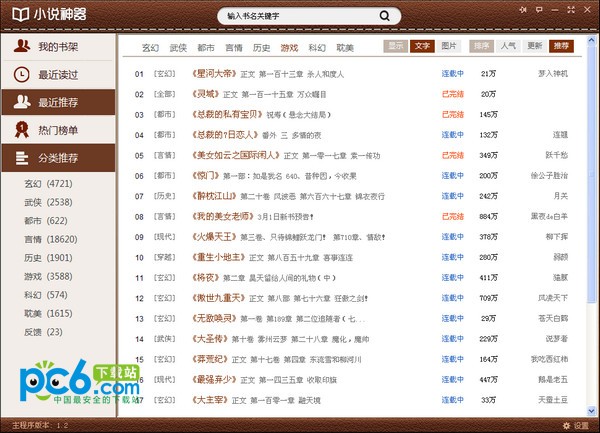600x433 pixels.
Task: Open 科幻 (574) category in sidebar
Action: [46, 295]
